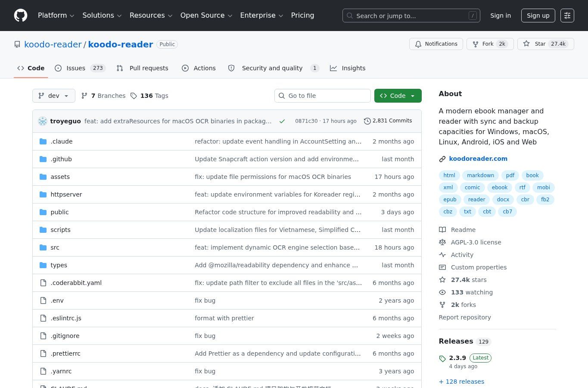Expand the Resources menu
The image size is (588, 388).
[151, 16]
